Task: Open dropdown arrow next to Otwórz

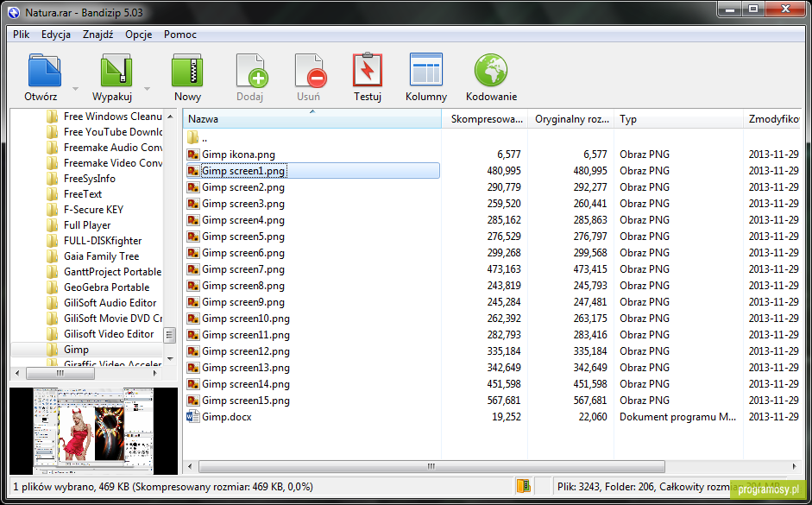Action: [75, 89]
